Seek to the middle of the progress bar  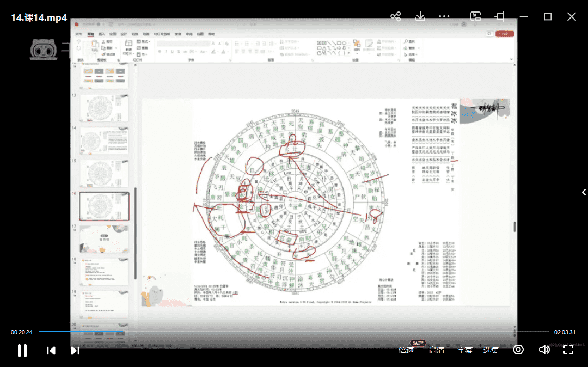[x=294, y=332]
